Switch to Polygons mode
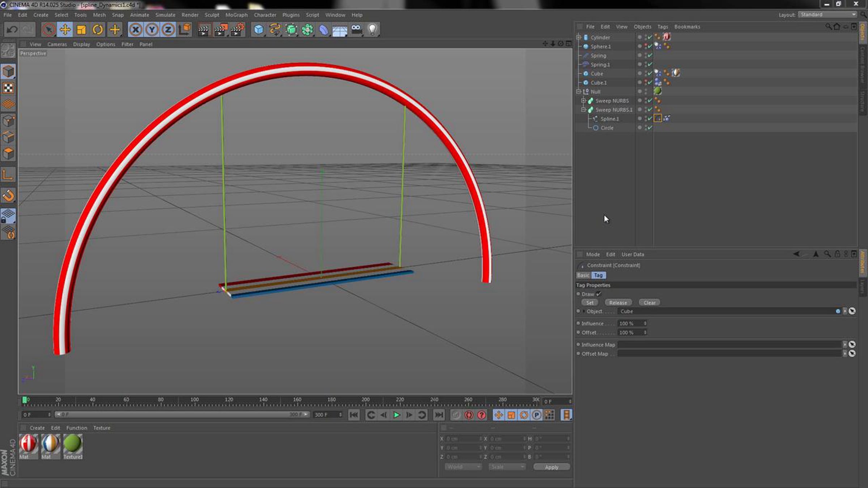Viewport: 868px width, 488px height. [x=8, y=154]
